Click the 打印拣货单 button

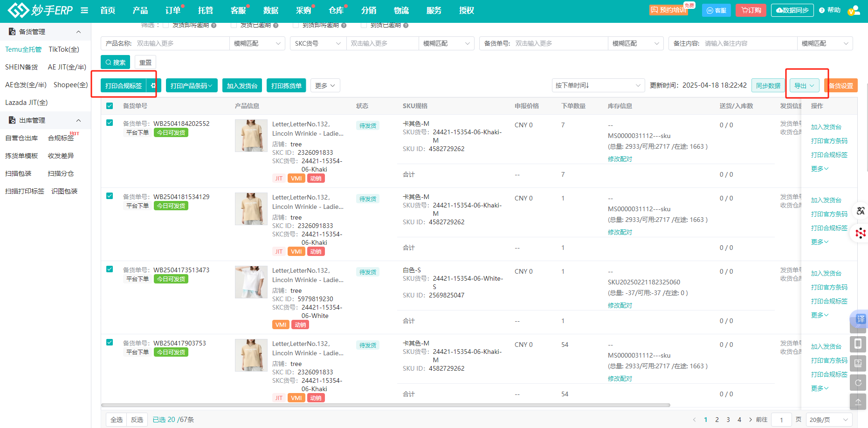pos(286,86)
